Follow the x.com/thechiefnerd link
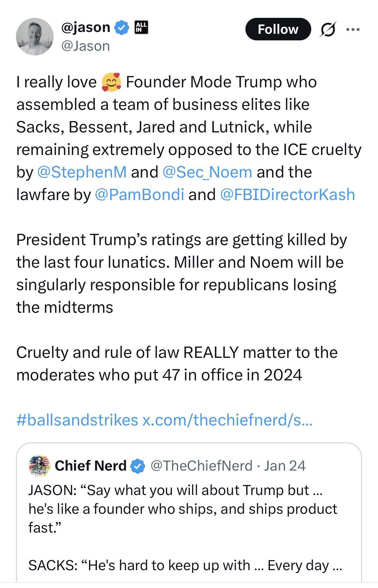The image size is (378, 588). pyautogui.click(x=227, y=420)
